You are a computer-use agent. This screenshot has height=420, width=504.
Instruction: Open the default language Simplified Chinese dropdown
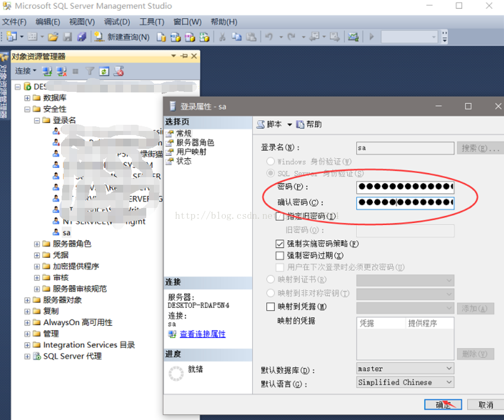tap(449, 382)
